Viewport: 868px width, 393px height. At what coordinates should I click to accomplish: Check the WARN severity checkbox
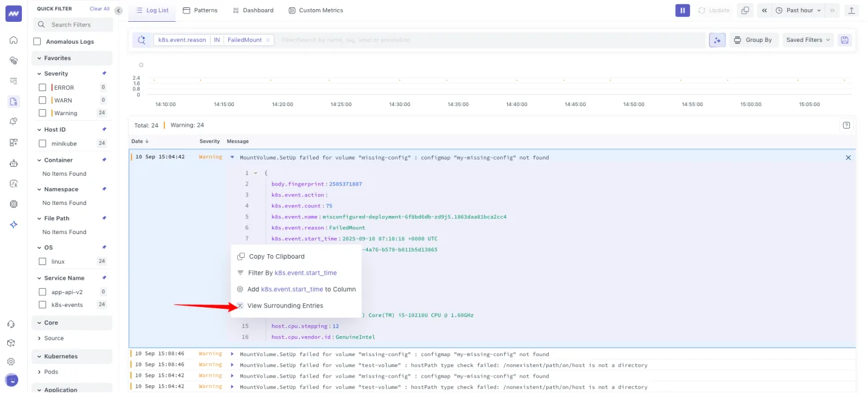(x=42, y=100)
